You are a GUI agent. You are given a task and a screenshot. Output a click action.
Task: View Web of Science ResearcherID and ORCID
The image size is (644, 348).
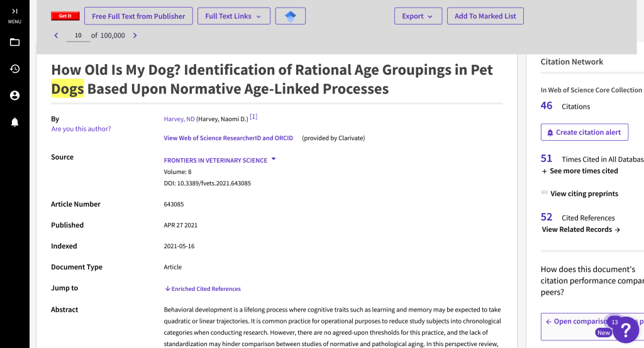point(228,138)
